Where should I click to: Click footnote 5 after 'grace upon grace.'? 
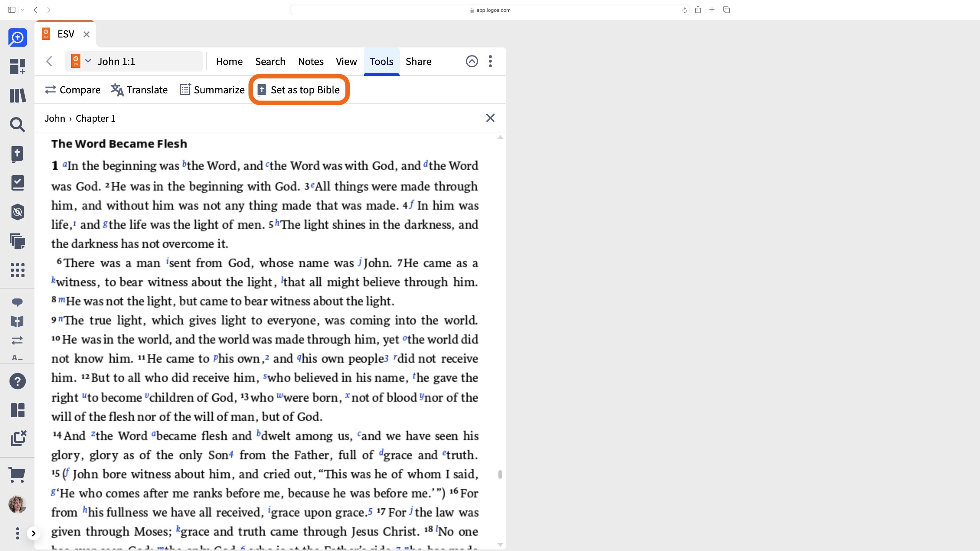coord(370,512)
